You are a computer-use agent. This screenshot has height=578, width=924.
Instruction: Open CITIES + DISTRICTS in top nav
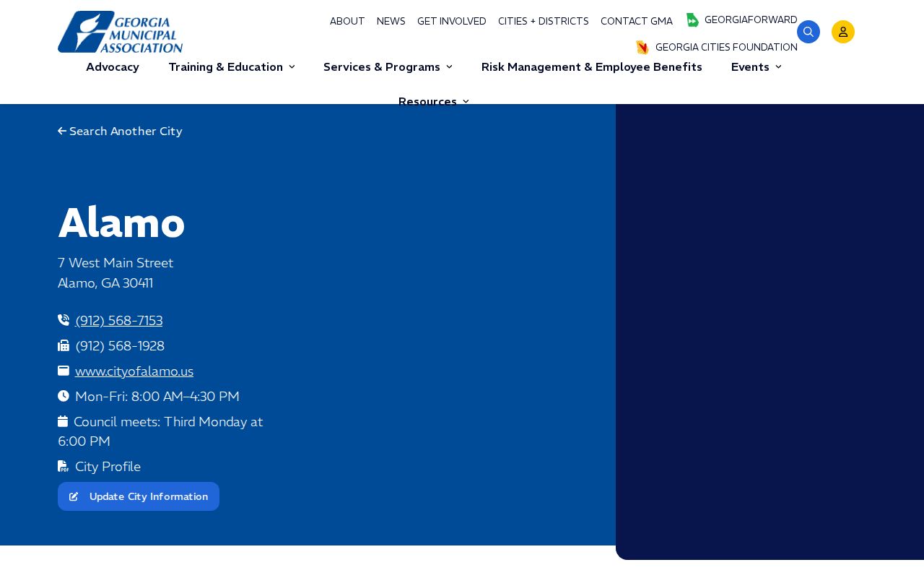tap(544, 22)
